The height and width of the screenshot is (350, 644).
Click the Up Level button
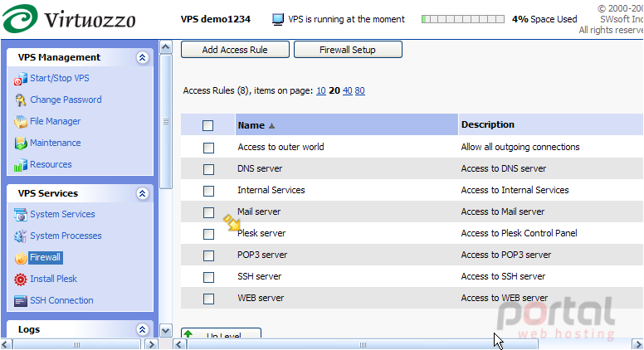221,333
